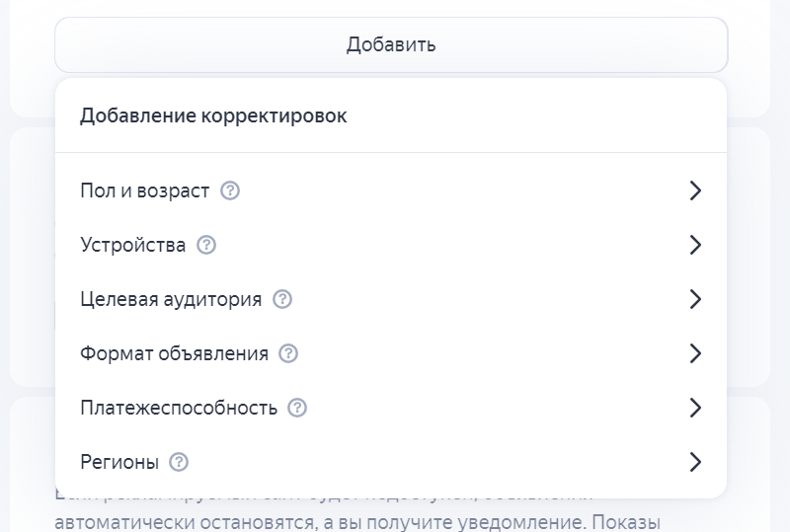
Task: Click Добавление корректировок popup header
Action: pos(213,116)
